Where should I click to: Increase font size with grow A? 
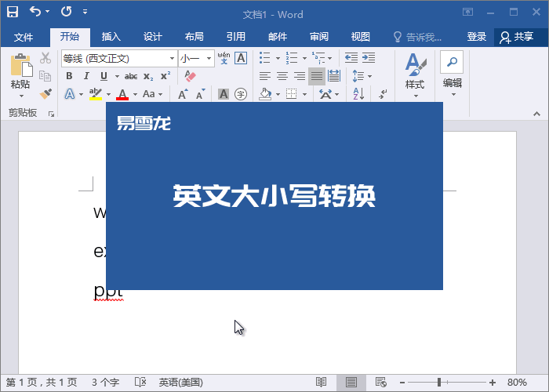tap(183, 94)
